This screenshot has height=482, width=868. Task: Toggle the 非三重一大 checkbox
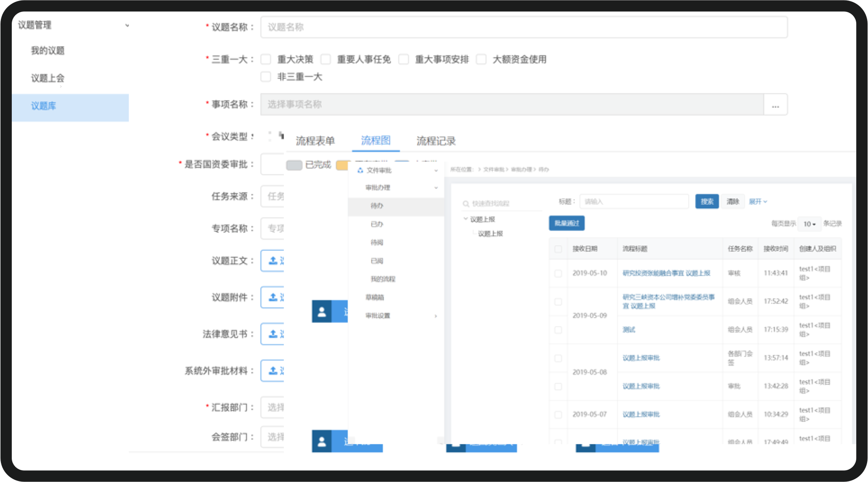[x=266, y=77]
